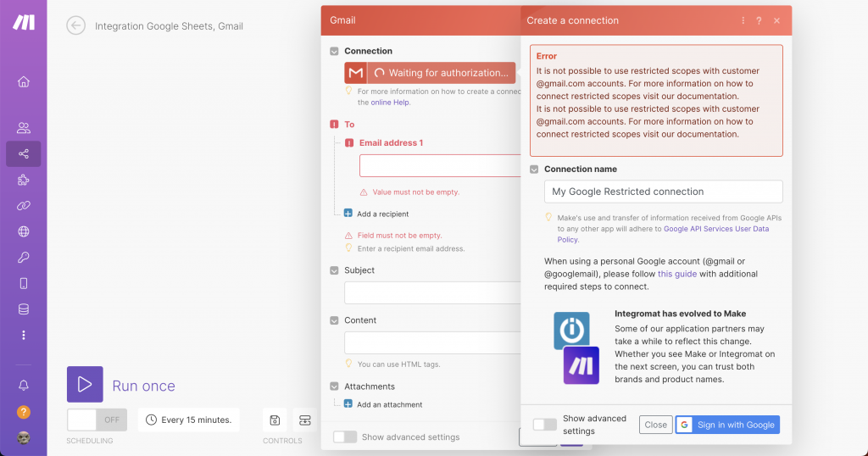Click Add an attachment plus
Image resolution: width=868 pixels, height=456 pixels.
point(348,404)
